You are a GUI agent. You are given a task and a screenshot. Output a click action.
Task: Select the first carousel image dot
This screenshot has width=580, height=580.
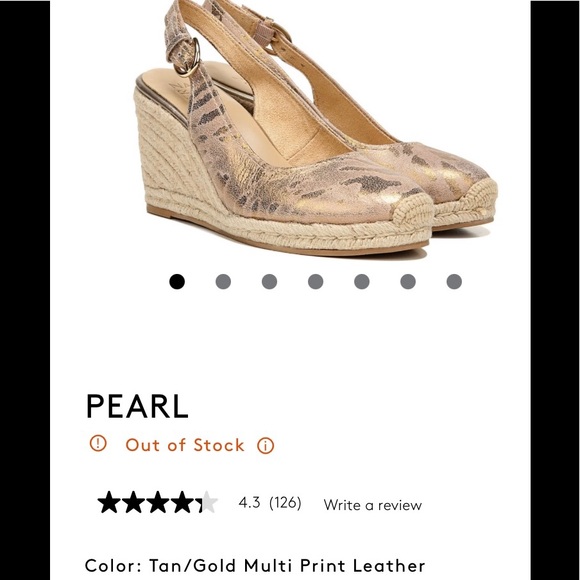pyautogui.click(x=177, y=281)
